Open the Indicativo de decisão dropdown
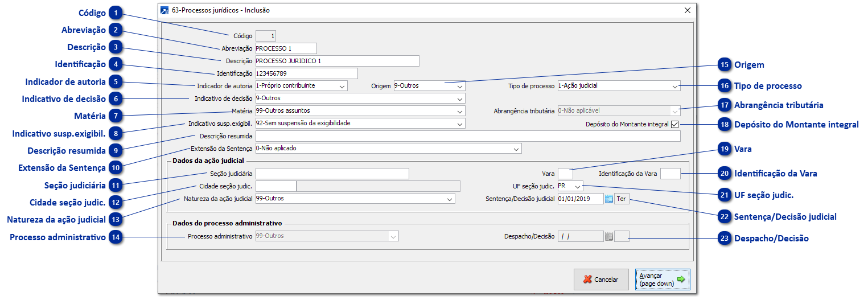The width and height of the screenshot is (868, 300). click(460, 98)
